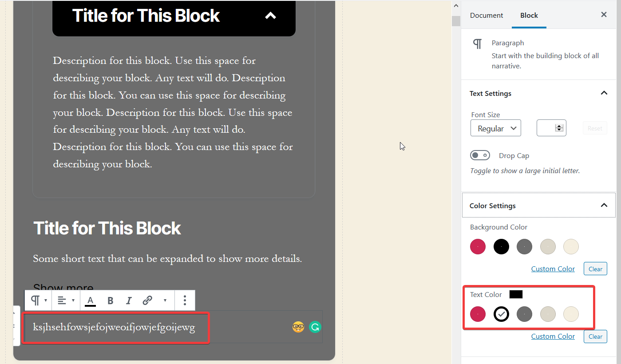Switch to the Document tab
This screenshot has width=621, height=364.
coord(487,15)
